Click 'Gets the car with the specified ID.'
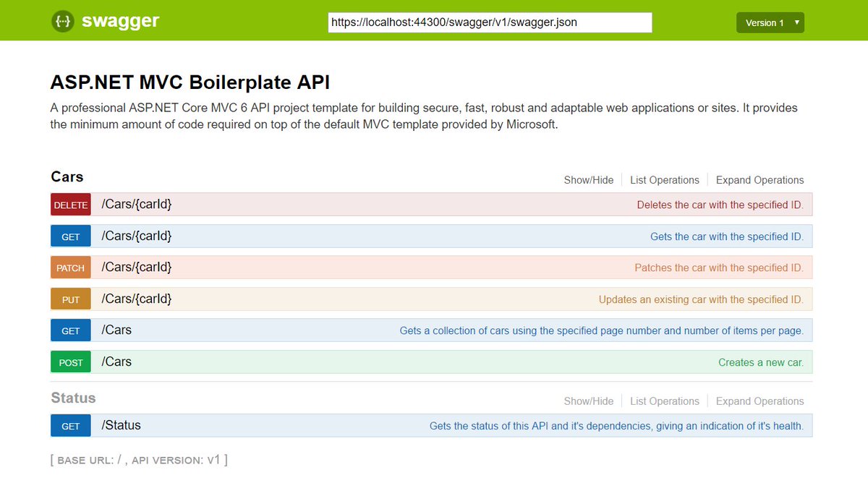Image resolution: width=868 pixels, height=488 pixels. [x=727, y=236]
